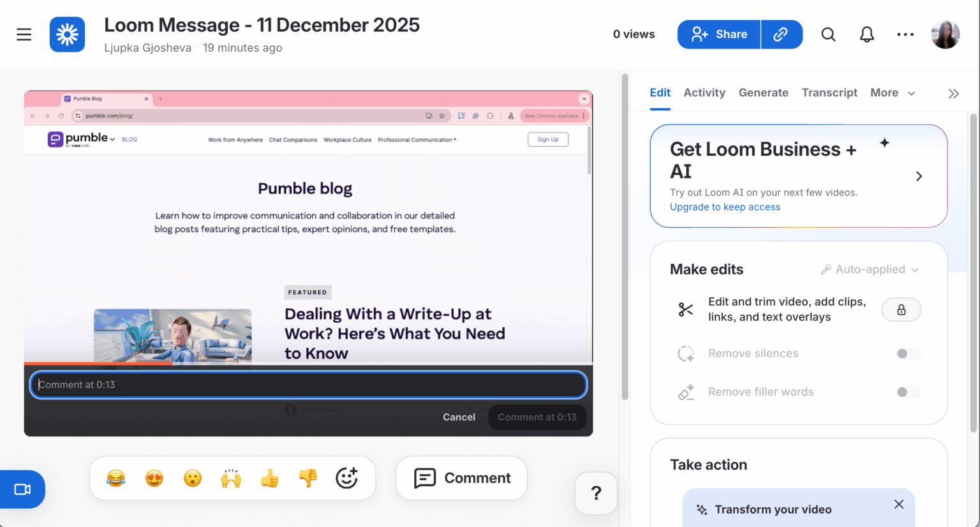This screenshot has width=980, height=527.
Task: Open the more options ellipsis icon
Action: [905, 34]
